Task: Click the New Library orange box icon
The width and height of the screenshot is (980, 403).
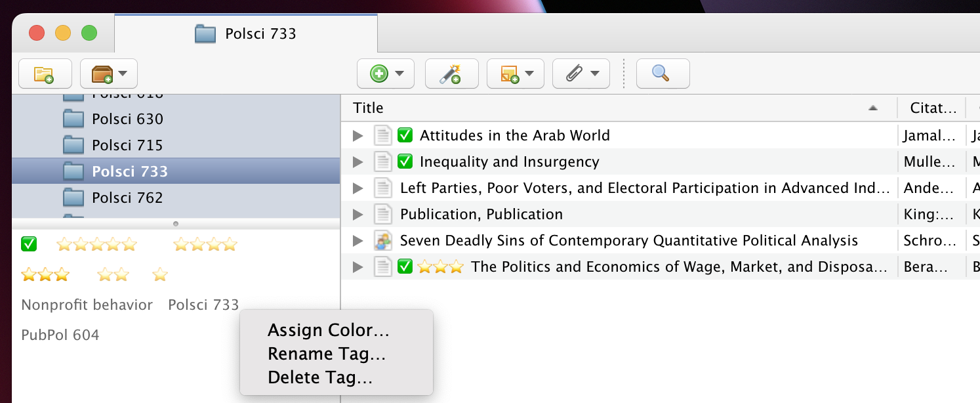Action: (102, 74)
